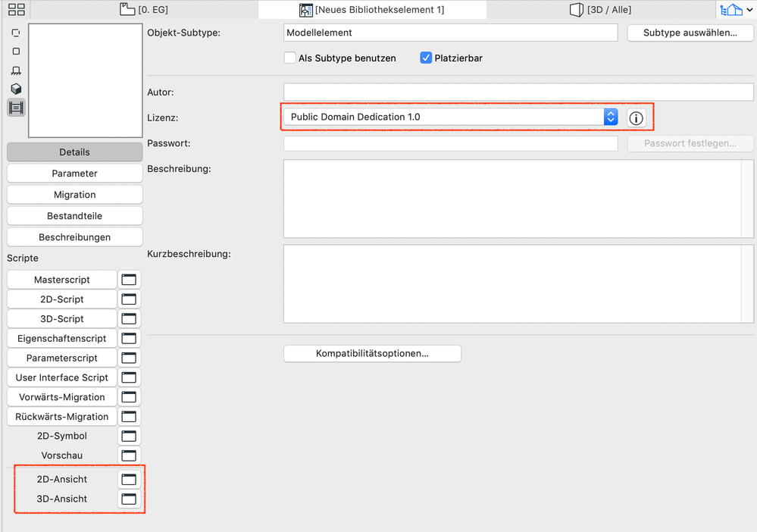Open the 2D-Ansicht view
The height and width of the screenshot is (532, 757).
pos(62,480)
